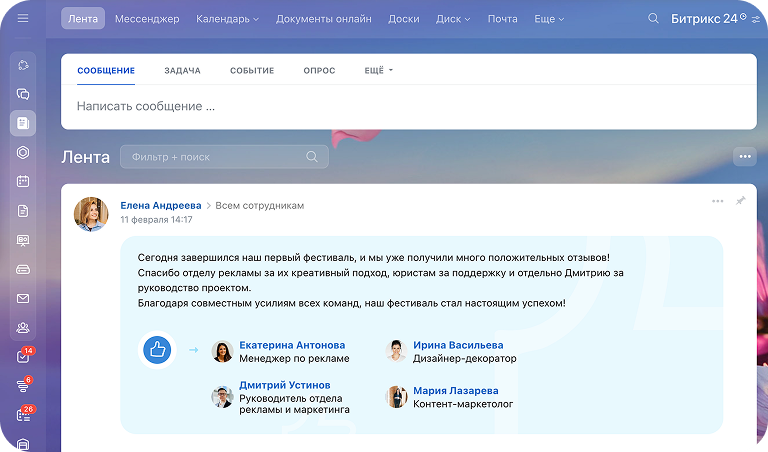The width and height of the screenshot is (768, 452).
Task: Open Екатерина Антонова's profile link
Action: 292,345
